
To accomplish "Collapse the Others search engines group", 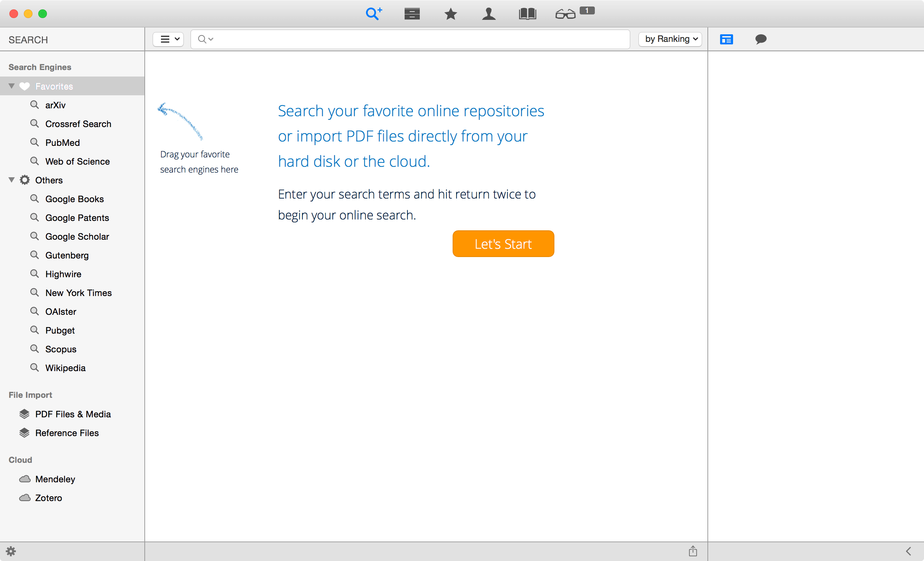I will click(x=12, y=180).
